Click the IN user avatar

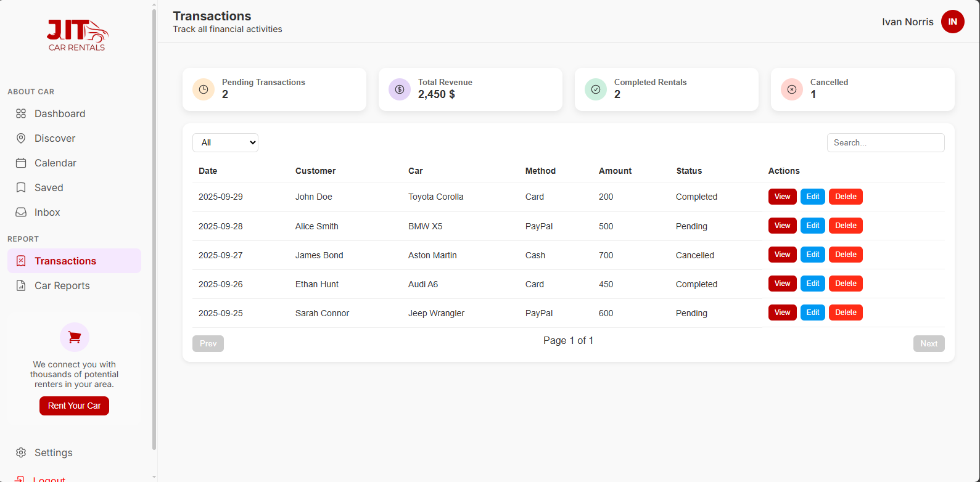(x=953, y=22)
